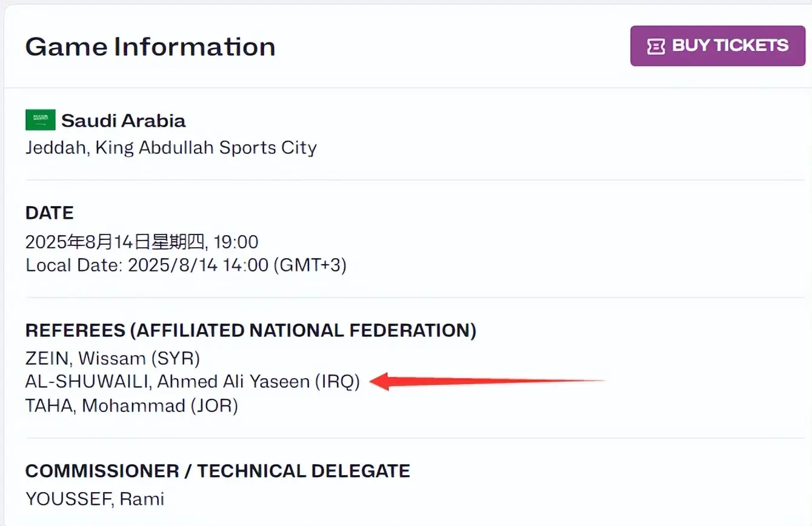Click the Local Date line
The image size is (812, 526).
click(x=185, y=265)
